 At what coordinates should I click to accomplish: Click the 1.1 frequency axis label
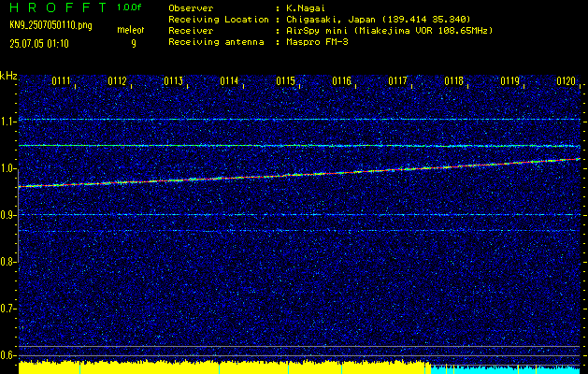point(7,122)
